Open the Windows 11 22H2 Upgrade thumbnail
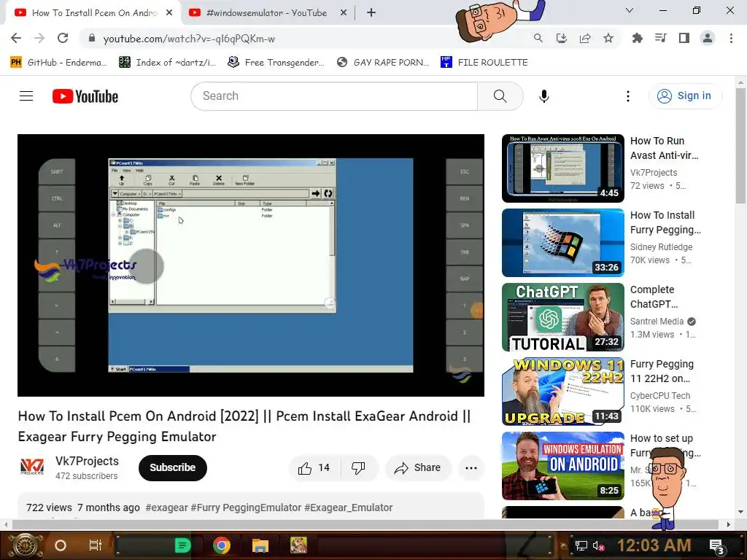 point(562,392)
